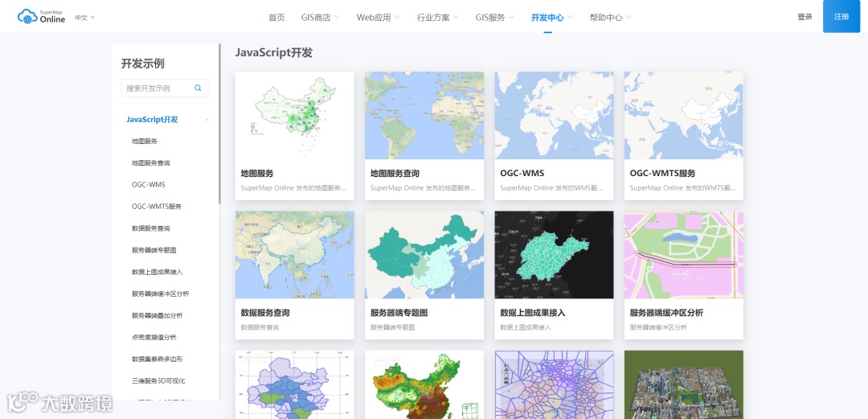This screenshot has height=419, width=868.
Task: Open the 服务器端缓冲区分析 card thumbnail
Action: 684,255
